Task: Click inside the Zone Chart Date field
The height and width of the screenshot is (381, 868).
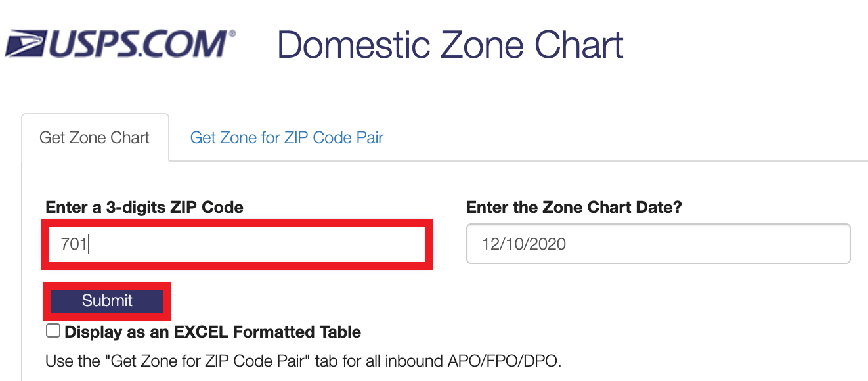Action: pyautogui.click(x=659, y=244)
